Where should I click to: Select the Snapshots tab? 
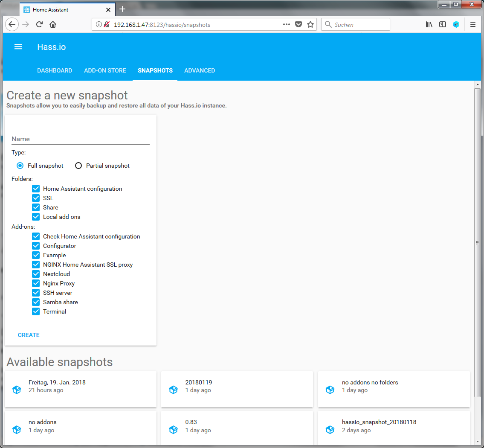(155, 70)
